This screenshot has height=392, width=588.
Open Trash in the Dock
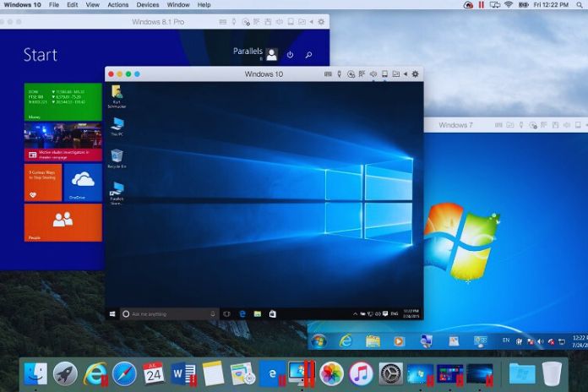552,373
